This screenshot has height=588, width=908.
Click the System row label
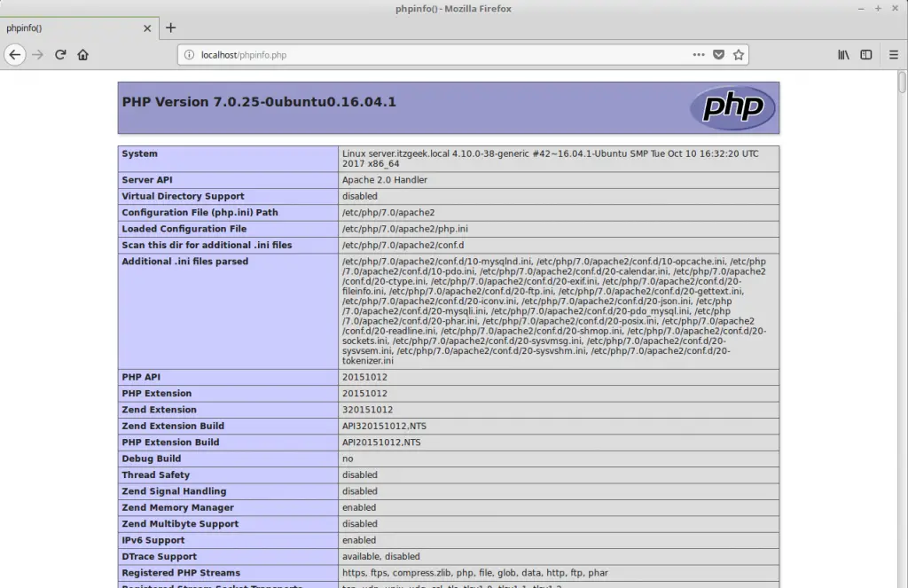pos(139,153)
